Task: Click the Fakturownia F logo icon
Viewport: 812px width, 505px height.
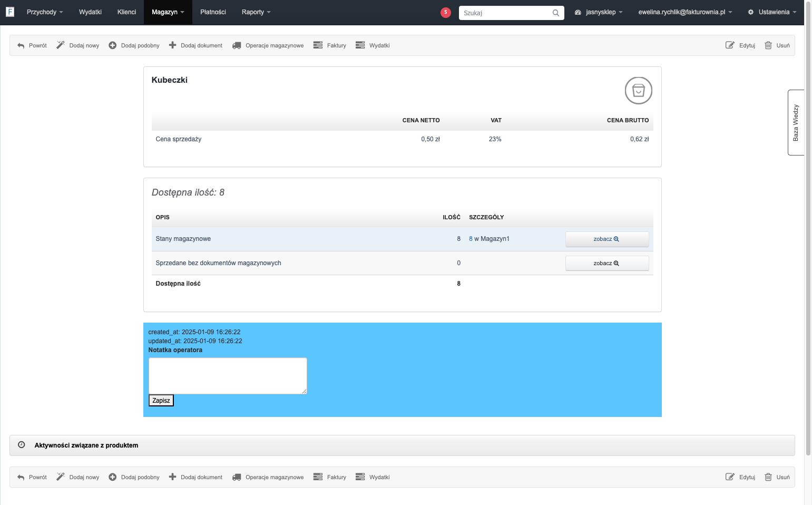Action: point(10,12)
